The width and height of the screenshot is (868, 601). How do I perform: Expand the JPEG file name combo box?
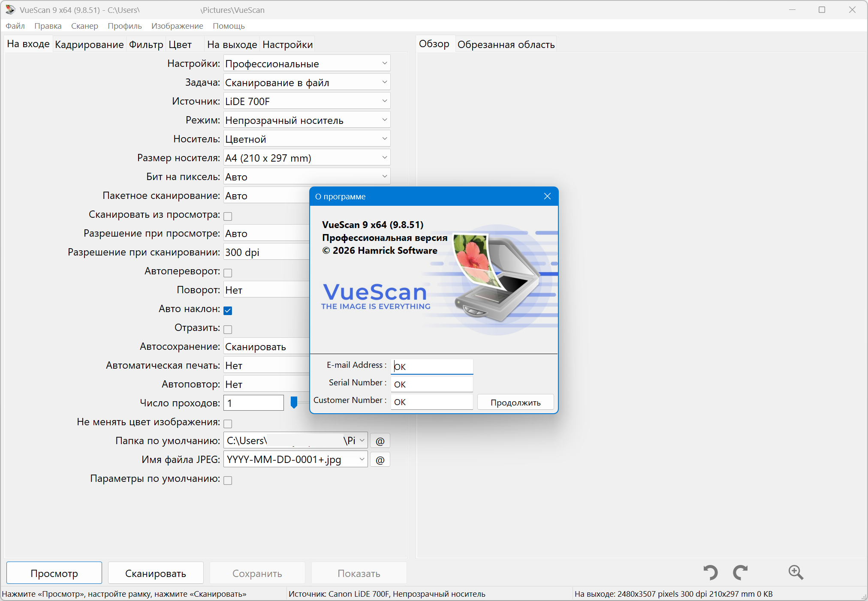tap(362, 460)
